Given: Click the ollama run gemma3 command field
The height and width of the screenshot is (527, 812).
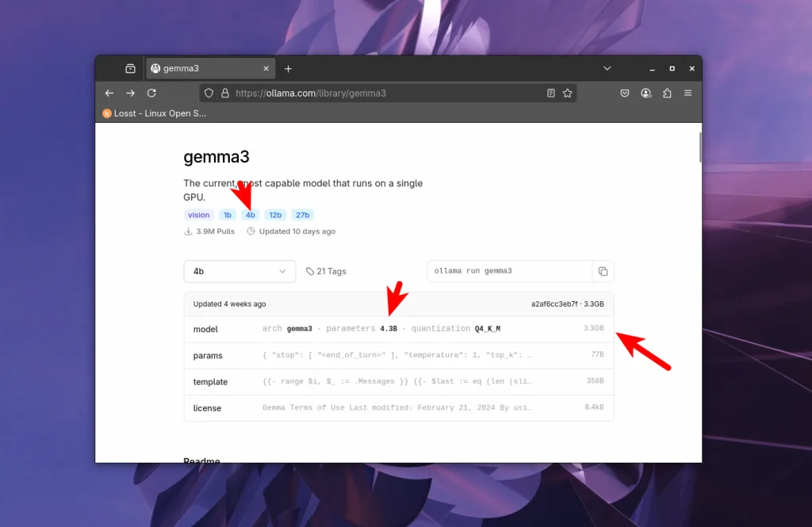Looking at the screenshot, I should pyautogui.click(x=510, y=271).
